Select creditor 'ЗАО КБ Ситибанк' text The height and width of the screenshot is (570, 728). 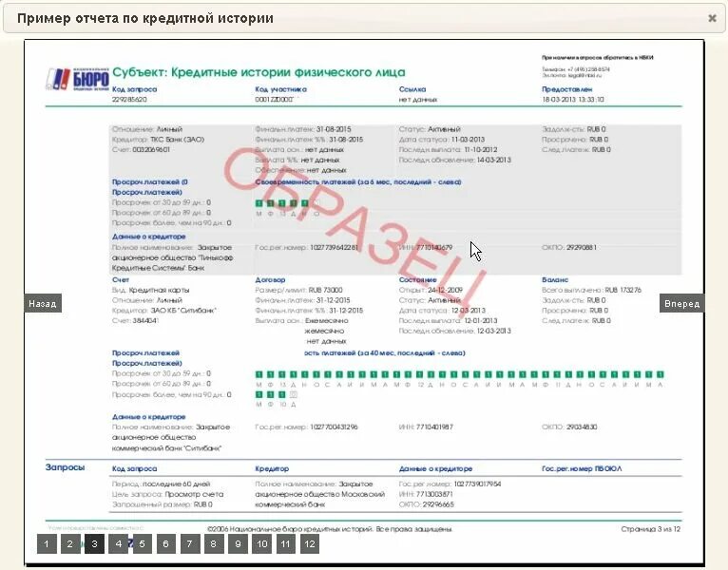point(183,311)
